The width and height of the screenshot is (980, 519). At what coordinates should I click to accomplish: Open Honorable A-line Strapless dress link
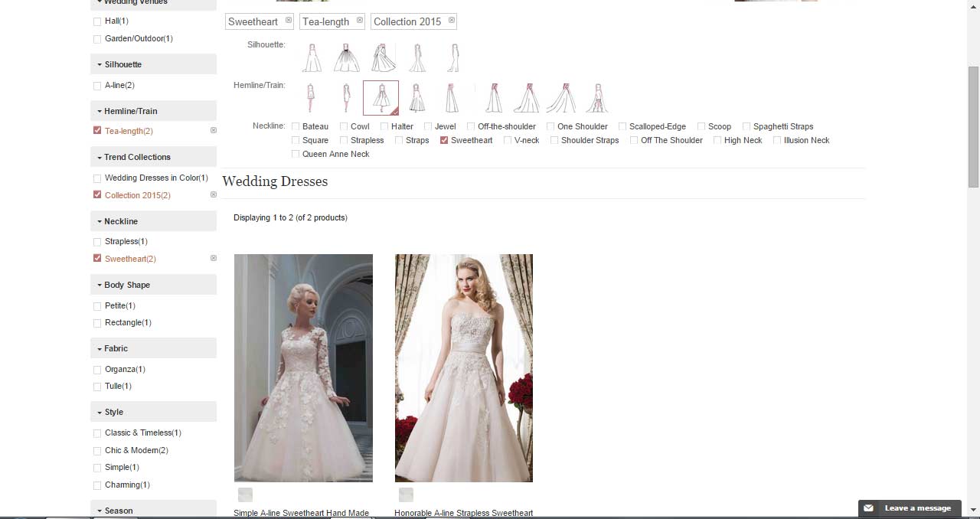[x=463, y=513]
